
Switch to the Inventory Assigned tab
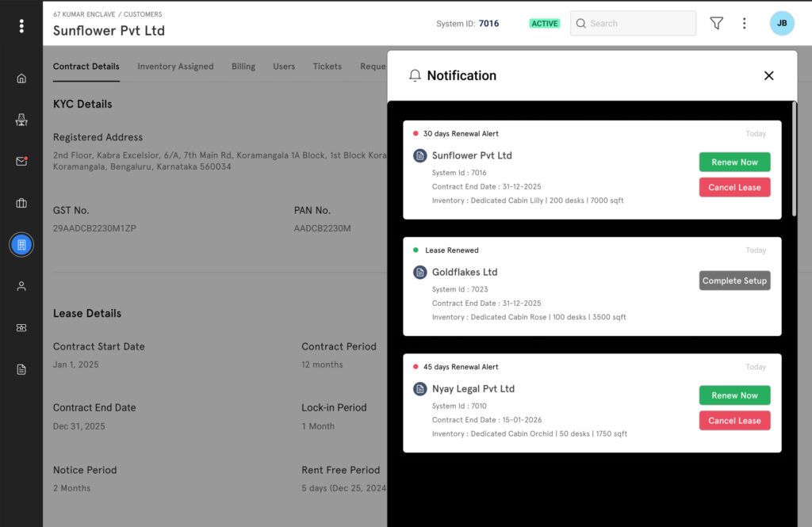(175, 67)
